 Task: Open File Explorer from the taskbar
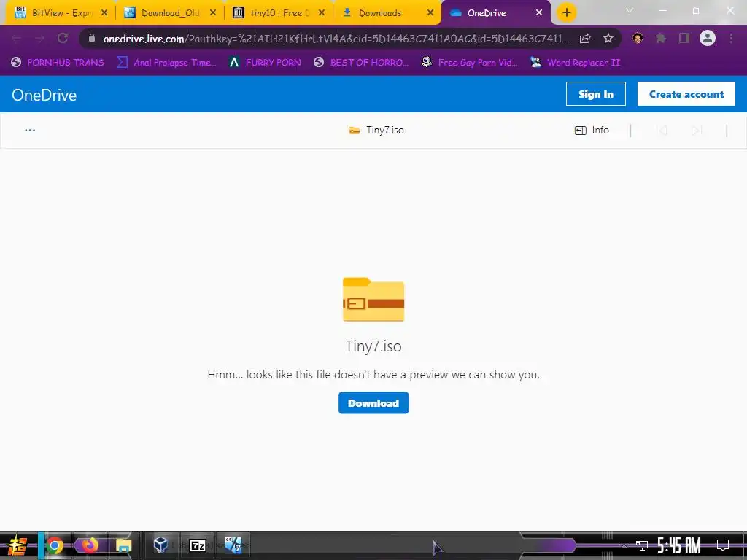[x=123, y=545]
